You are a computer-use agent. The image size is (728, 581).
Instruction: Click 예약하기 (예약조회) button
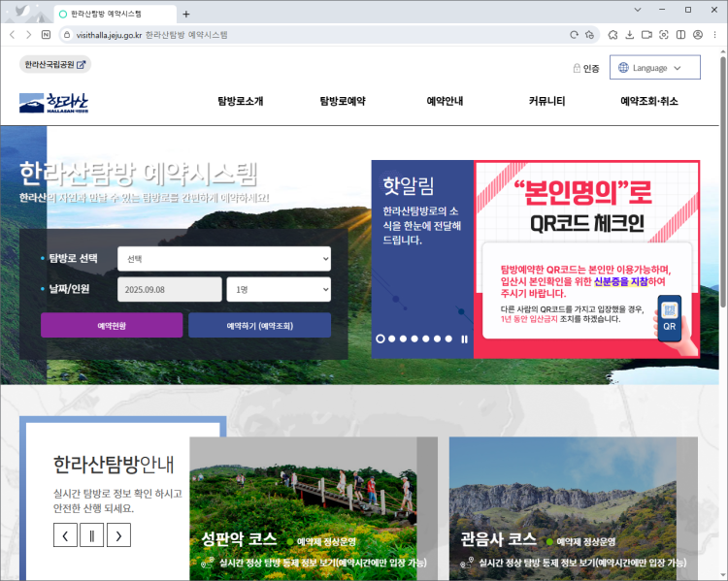click(x=259, y=325)
